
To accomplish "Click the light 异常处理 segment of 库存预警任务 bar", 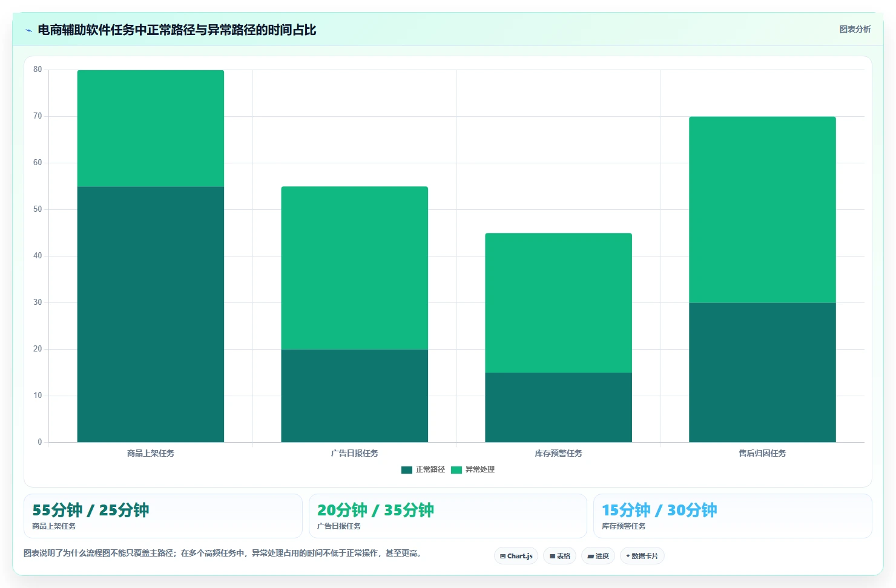I will tap(559, 303).
